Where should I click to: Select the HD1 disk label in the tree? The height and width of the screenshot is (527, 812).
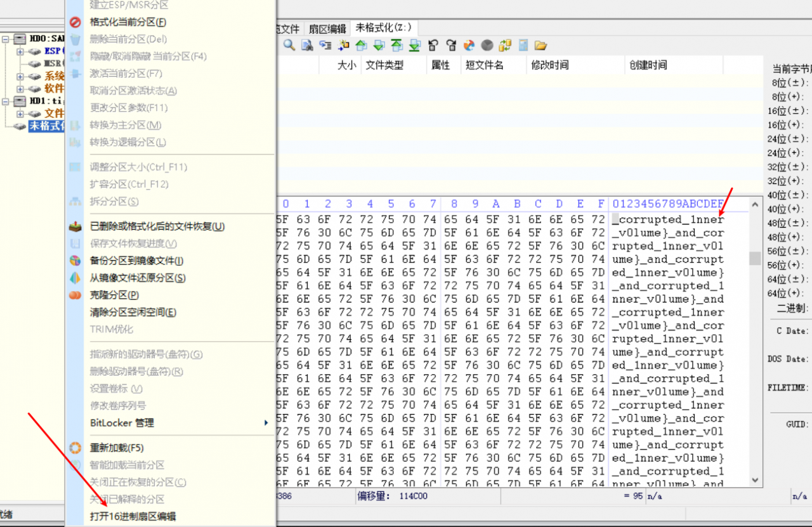48,101
